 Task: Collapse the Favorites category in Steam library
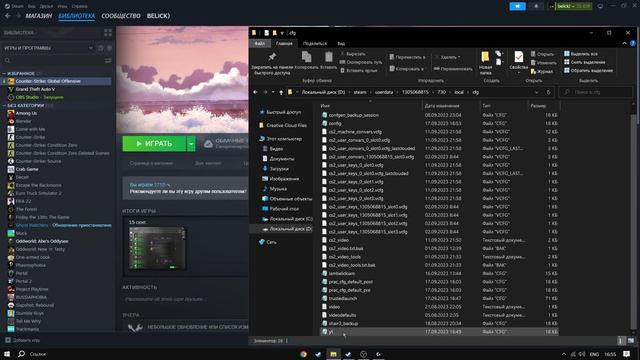pyautogui.click(x=4, y=73)
